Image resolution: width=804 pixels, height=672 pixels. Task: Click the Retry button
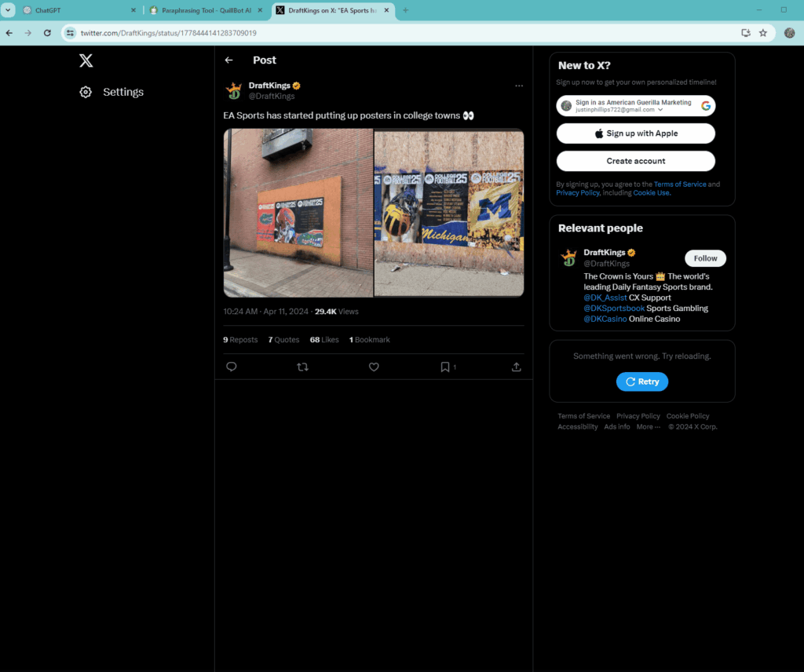[x=642, y=382]
